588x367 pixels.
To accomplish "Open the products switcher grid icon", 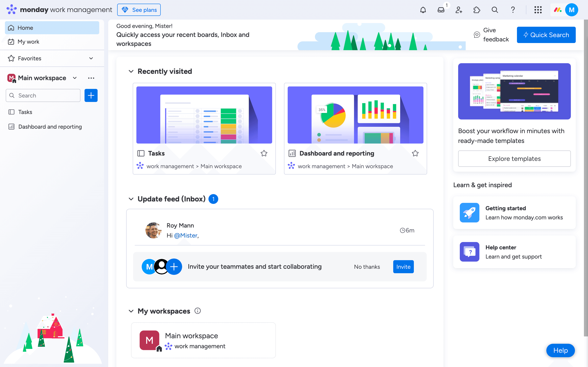I will coord(538,10).
